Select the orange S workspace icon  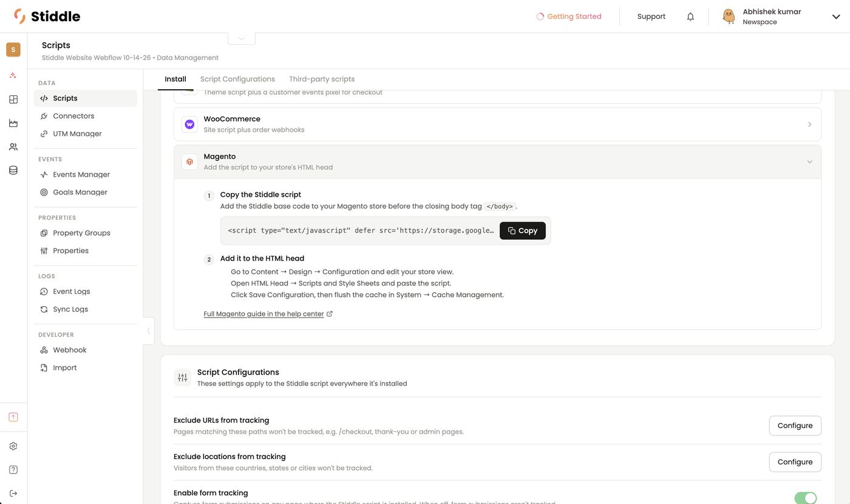point(13,50)
